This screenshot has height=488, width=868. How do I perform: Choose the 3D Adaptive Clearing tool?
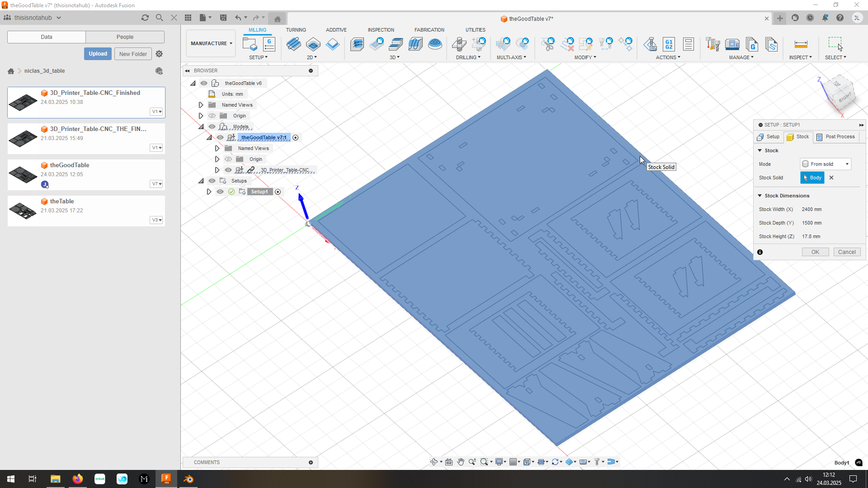[357, 44]
